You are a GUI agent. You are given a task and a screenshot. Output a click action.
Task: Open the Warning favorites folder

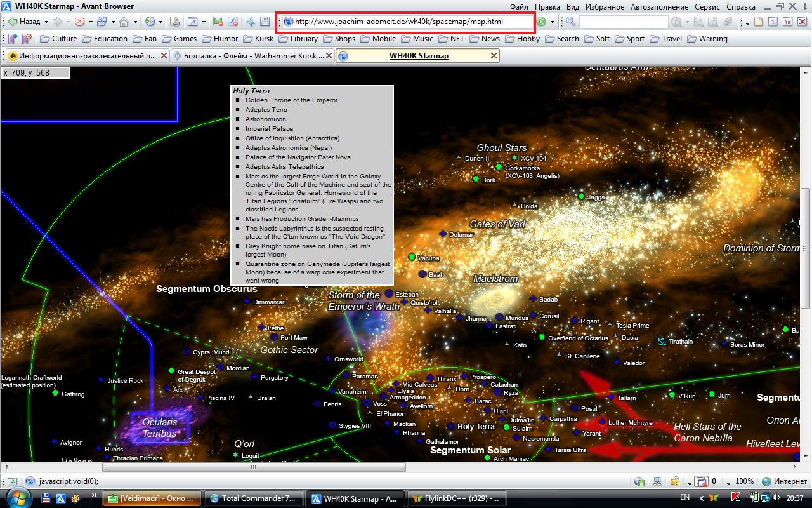pyautogui.click(x=707, y=39)
